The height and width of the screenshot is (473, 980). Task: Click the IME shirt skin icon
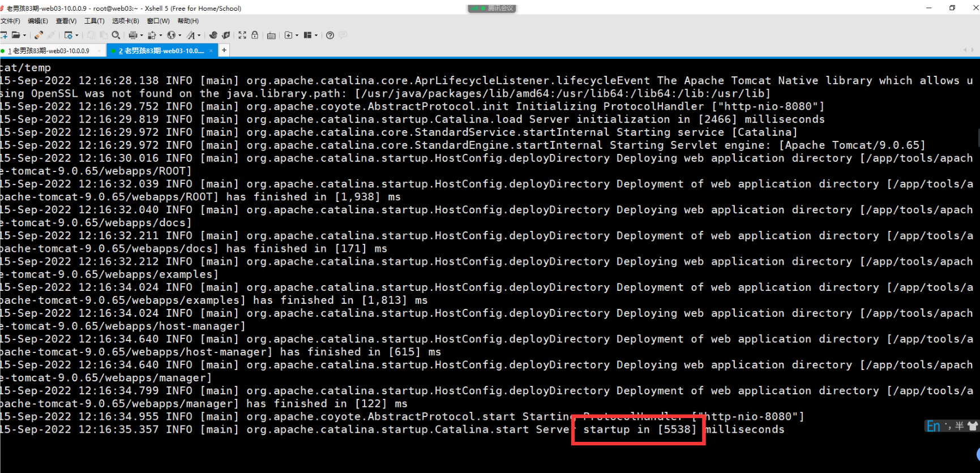coord(973,426)
